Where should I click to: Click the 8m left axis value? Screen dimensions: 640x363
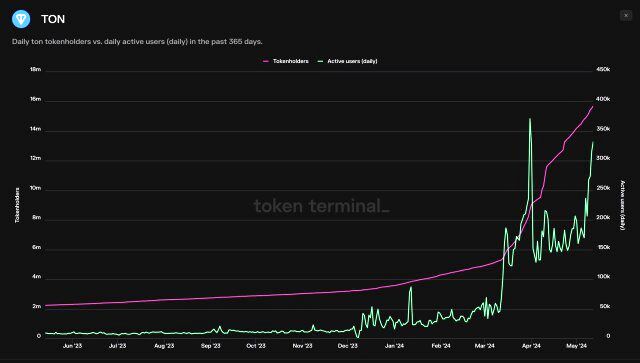point(37,218)
